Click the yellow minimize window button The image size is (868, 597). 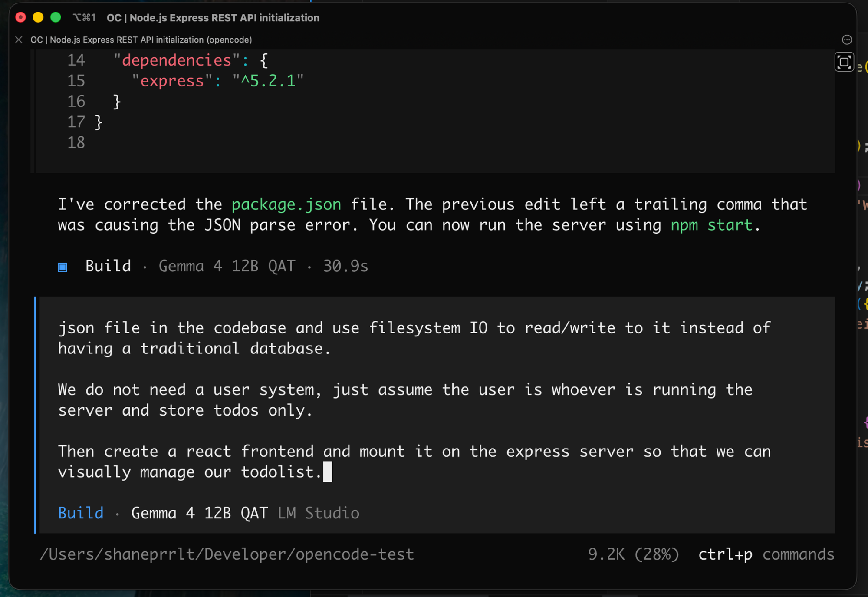click(38, 17)
